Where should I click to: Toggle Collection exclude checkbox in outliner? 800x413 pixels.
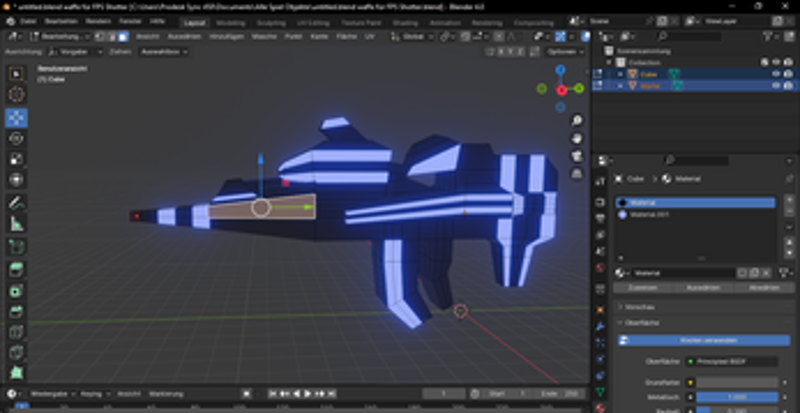764,62
